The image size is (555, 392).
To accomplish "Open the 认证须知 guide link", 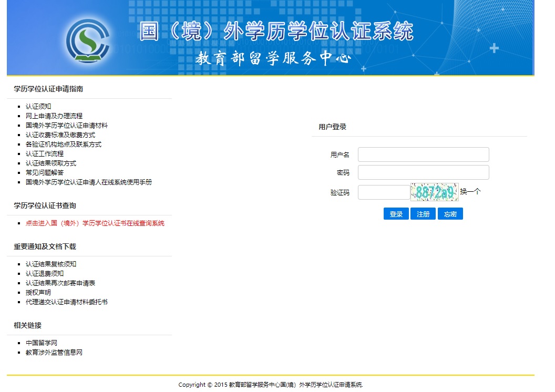I will [38, 106].
